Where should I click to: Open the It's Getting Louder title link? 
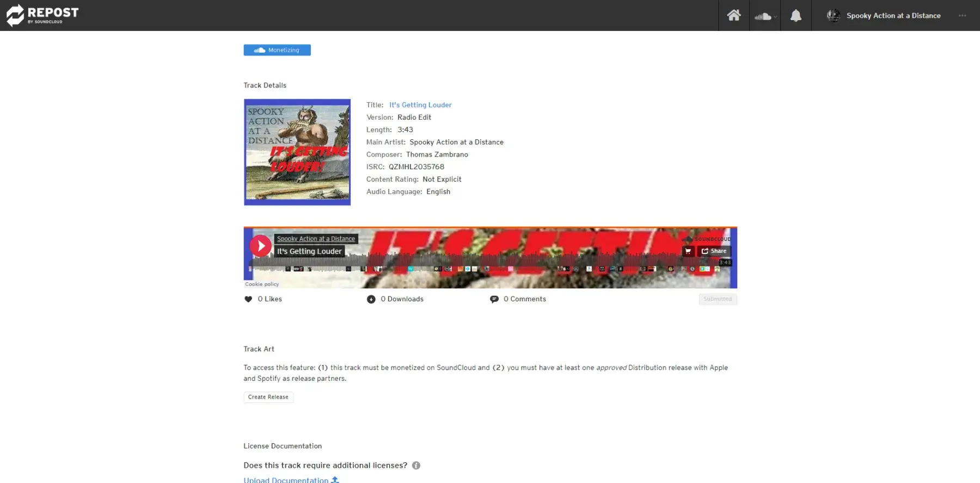(x=420, y=105)
